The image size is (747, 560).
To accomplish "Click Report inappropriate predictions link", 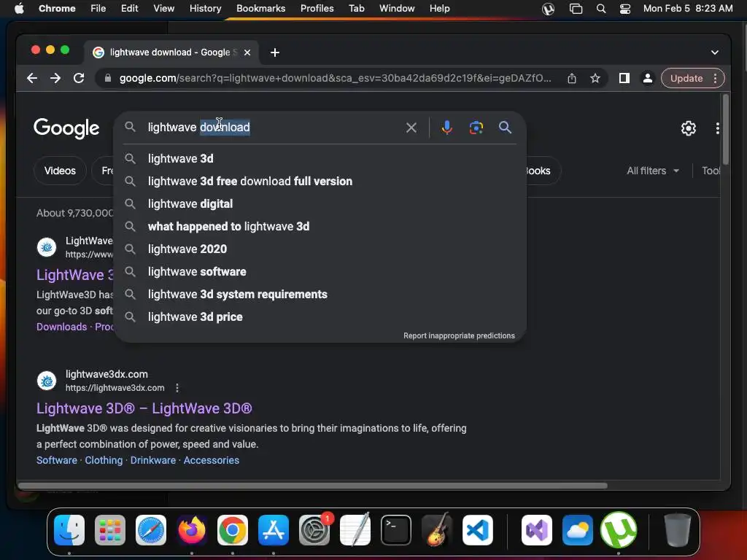I will click(459, 335).
